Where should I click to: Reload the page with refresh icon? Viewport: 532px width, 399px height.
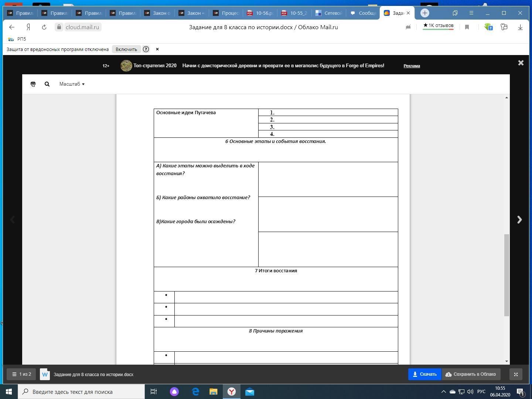(x=44, y=27)
